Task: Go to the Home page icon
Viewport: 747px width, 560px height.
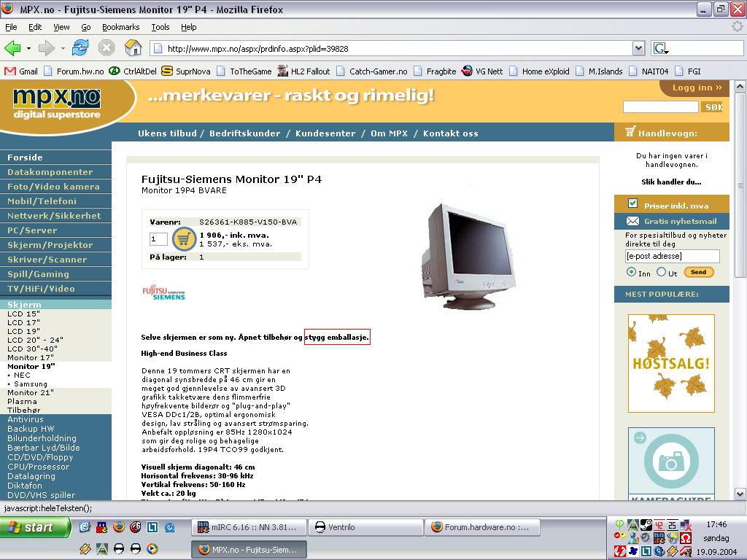Action: 133,47
